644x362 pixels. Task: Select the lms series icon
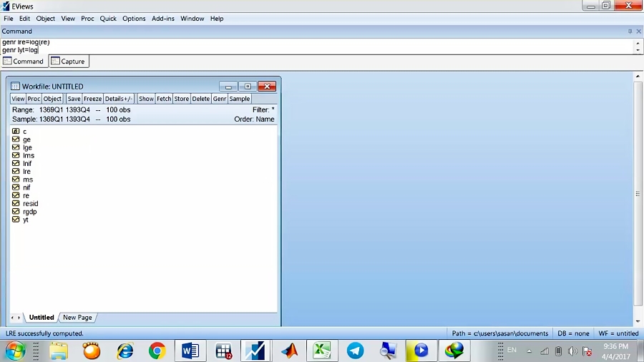pyautogui.click(x=16, y=155)
